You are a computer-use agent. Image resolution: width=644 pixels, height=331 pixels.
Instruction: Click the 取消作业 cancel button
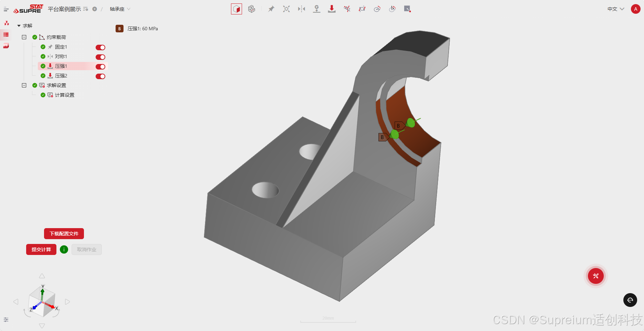(87, 249)
